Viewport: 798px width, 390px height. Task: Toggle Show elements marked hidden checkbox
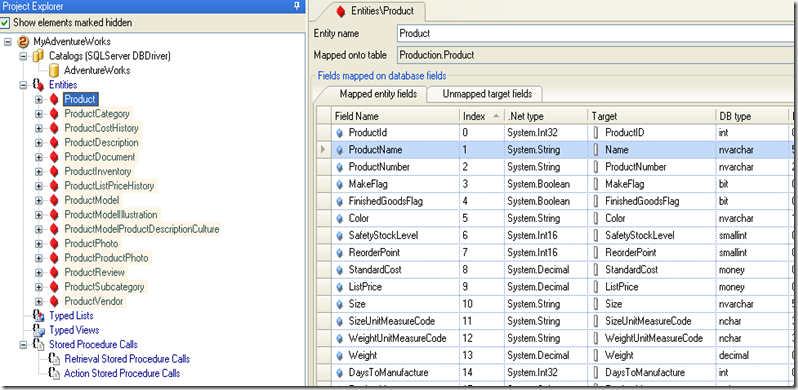coord(5,23)
